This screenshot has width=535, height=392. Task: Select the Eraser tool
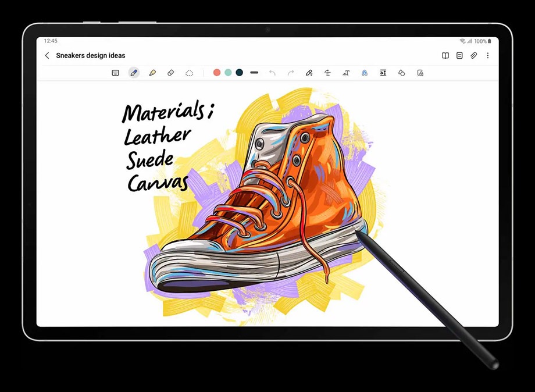click(x=170, y=73)
